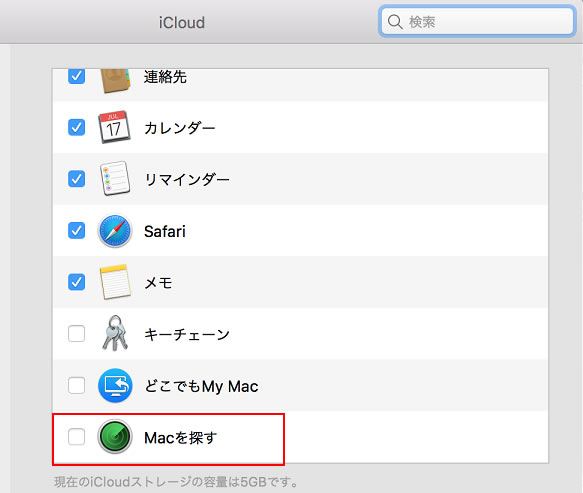Click the Keychain keys icon
The image size is (583, 493).
(115, 333)
